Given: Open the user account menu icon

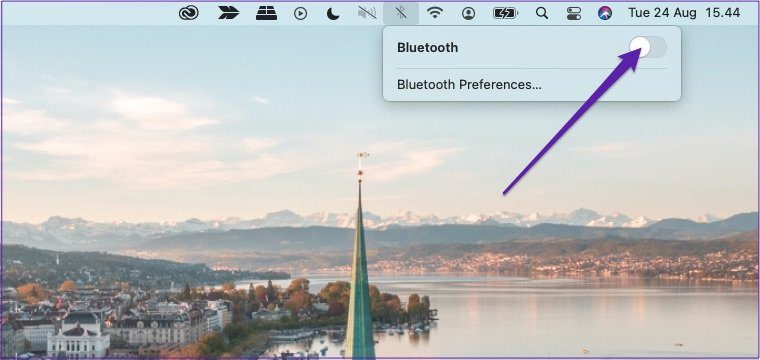Looking at the screenshot, I should pos(468,14).
